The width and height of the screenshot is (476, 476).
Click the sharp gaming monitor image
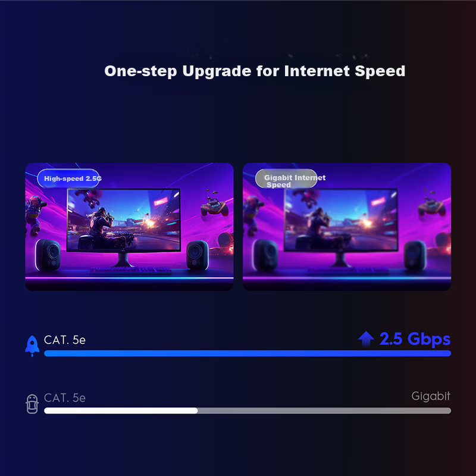(x=129, y=227)
